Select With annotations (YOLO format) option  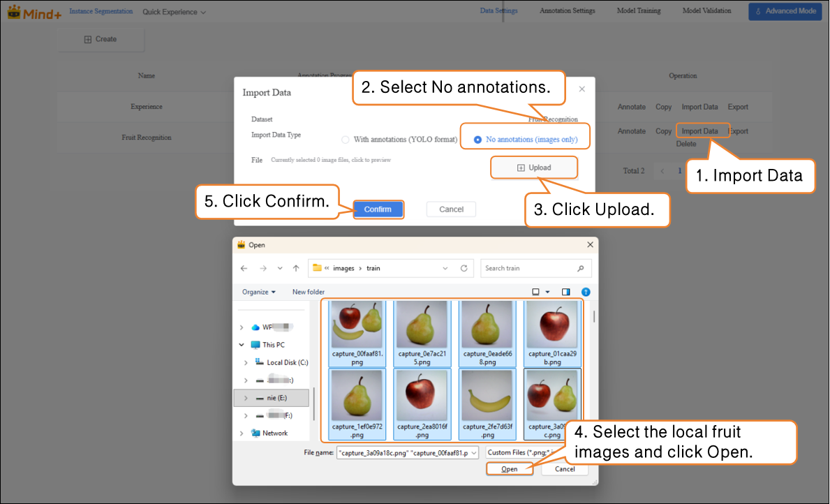click(346, 140)
